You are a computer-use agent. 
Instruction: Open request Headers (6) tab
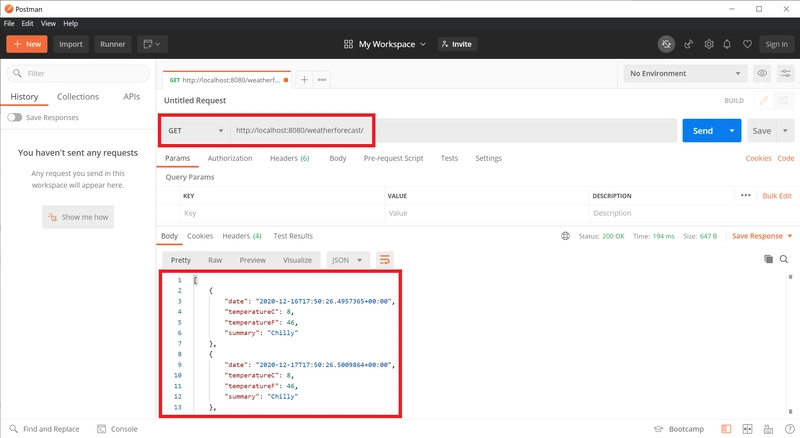point(289,158)
